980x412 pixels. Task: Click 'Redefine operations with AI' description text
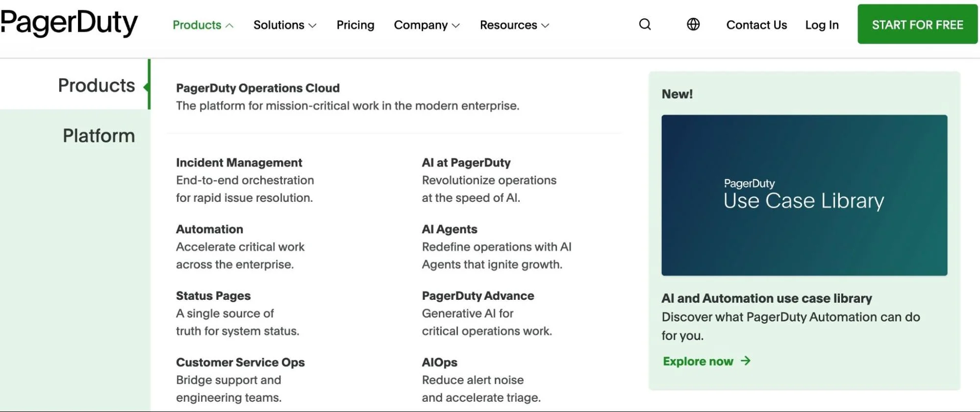pyautogui.click(x=497, y=247)
